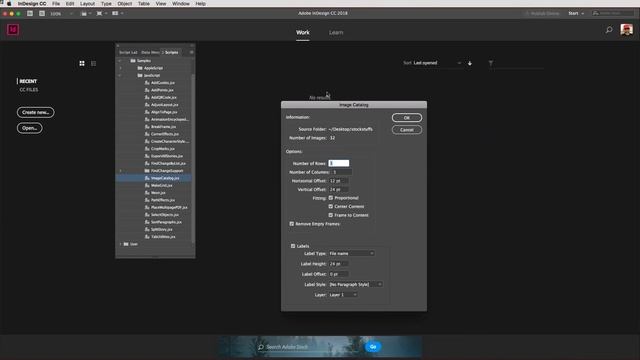Expand the User folder arrow
640x360 pixels.
coord(120,244)
